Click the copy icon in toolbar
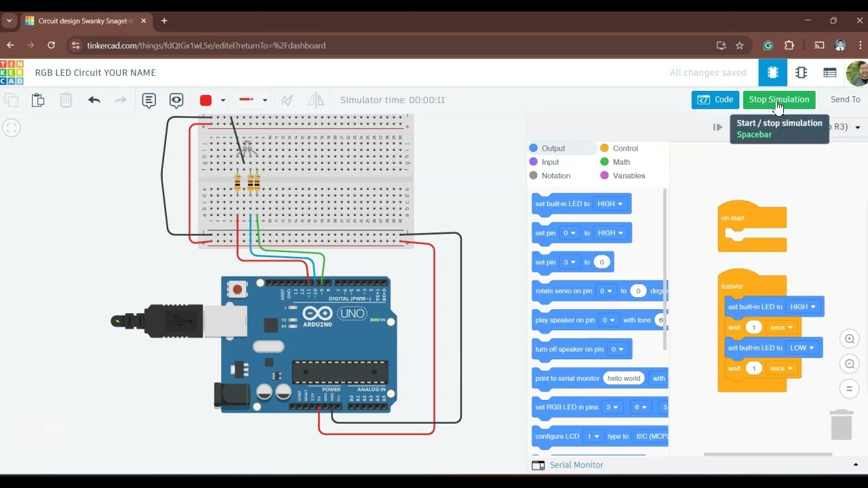The width and height of the screenshot is (868, 488). point(12,100)
